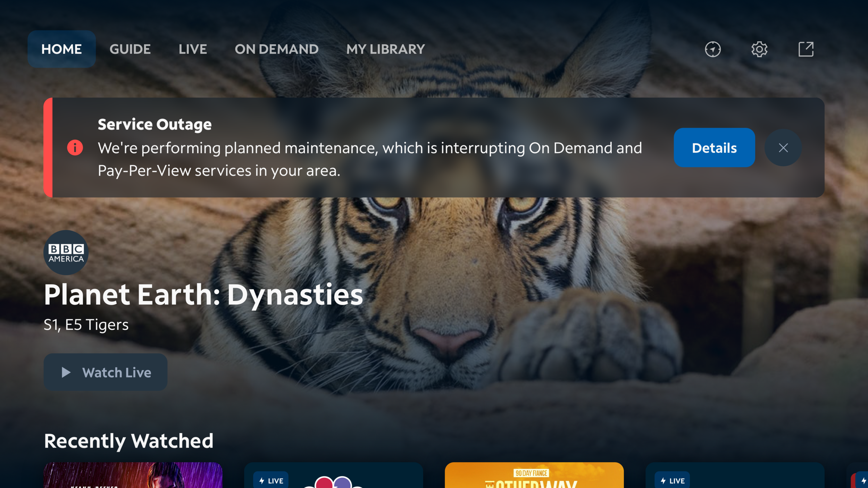Open the 90 Day Fiancé Other Way thumbnail
The height and width of the screenshot is (488, 868).
pyautogui.click(x=534, y=476)
